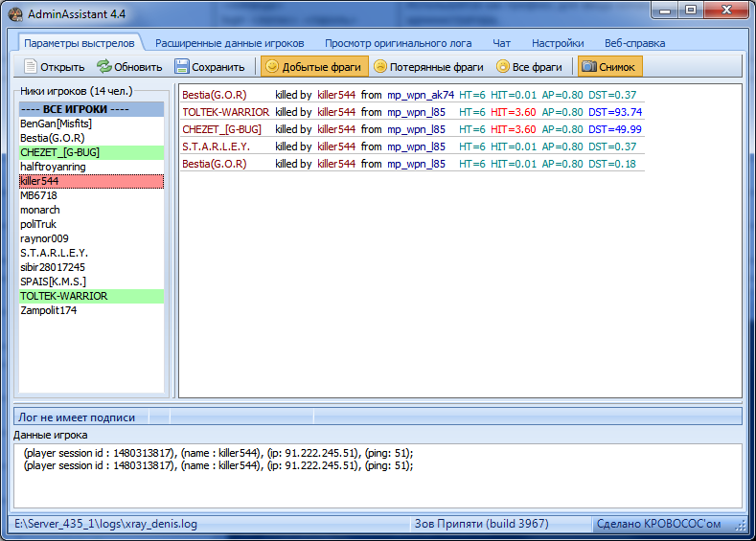Select player MB6718

coord(91,195)
